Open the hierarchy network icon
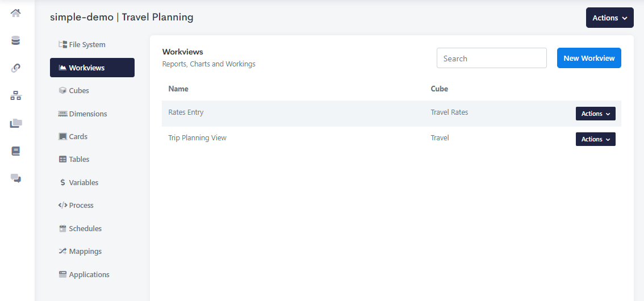Screen dimensions: 644x301 [x=16, y=96]
